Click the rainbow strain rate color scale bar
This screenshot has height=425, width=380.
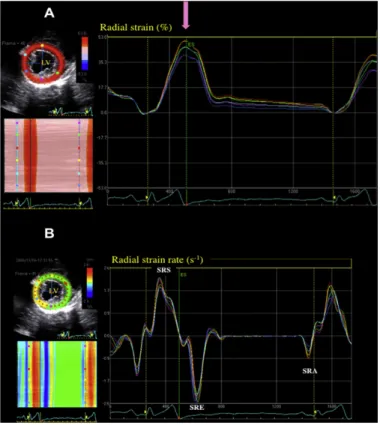tap(89, 282)
